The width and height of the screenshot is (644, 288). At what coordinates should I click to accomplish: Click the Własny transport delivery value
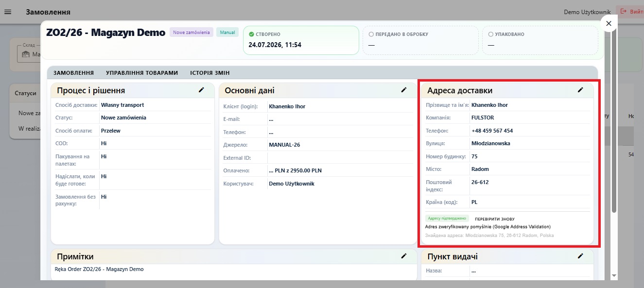(122, 105)
